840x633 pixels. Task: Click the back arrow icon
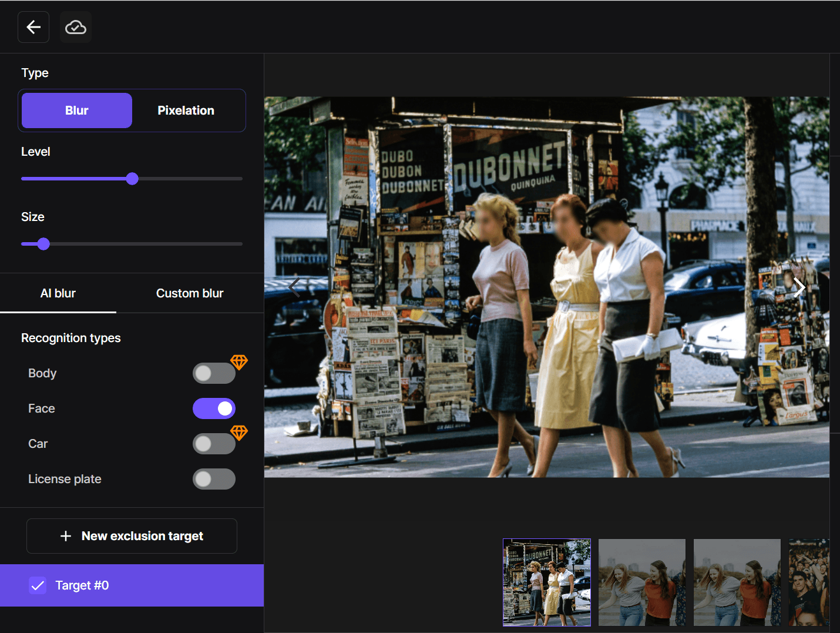click(x=33, y=27)
